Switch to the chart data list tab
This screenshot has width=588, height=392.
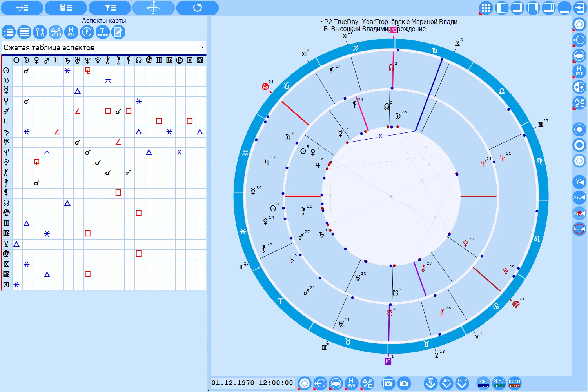click(x=22, y=8)
